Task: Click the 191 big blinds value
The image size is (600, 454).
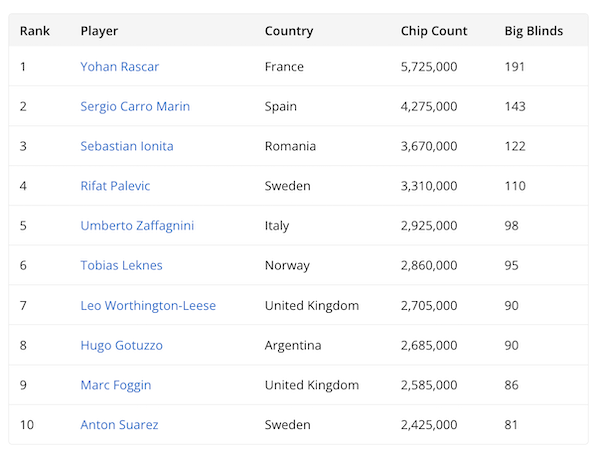Action: click(x=516, y=67)
